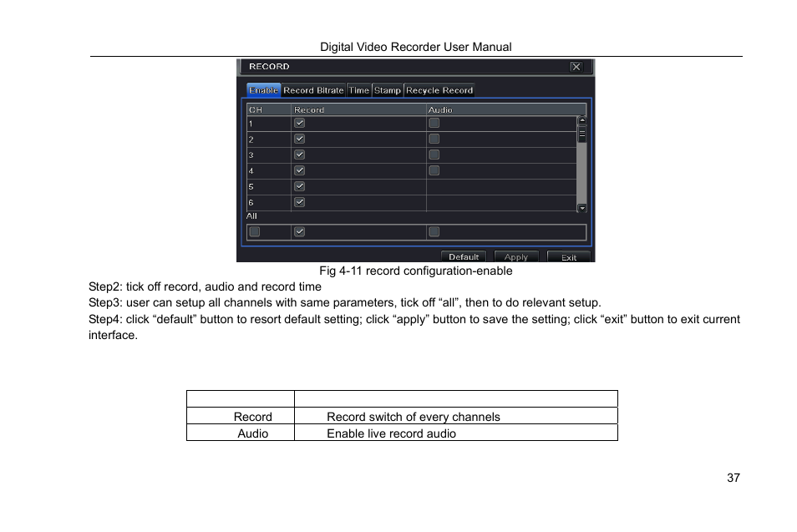Click the channel list scrollbar thumb

(582, 134)
